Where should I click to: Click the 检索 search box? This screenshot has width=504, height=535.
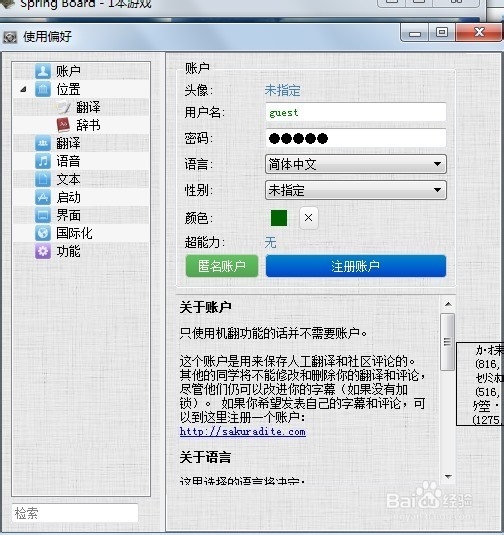[x=75, y=513]
